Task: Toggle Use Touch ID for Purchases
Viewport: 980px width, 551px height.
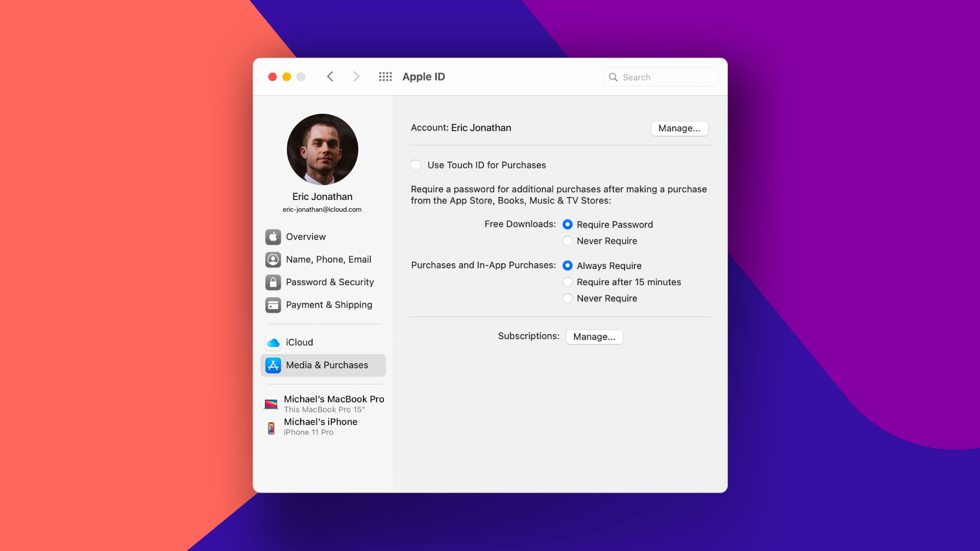Action: pos(416,164)
